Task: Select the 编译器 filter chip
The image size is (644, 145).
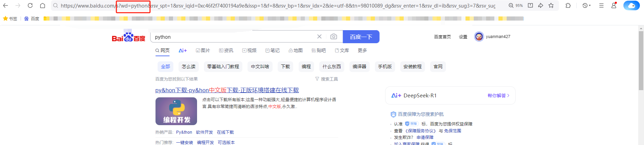Action: [359, 67]
